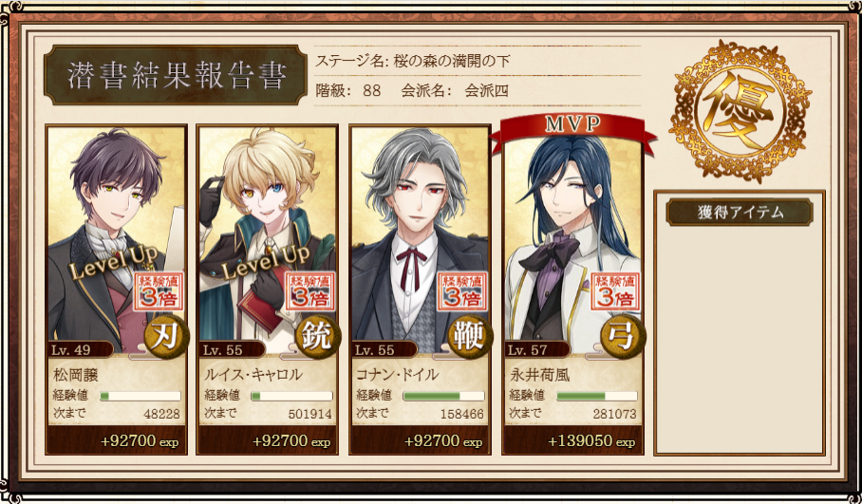Click the 潜書結果報告書 title banner

(176, 75)
